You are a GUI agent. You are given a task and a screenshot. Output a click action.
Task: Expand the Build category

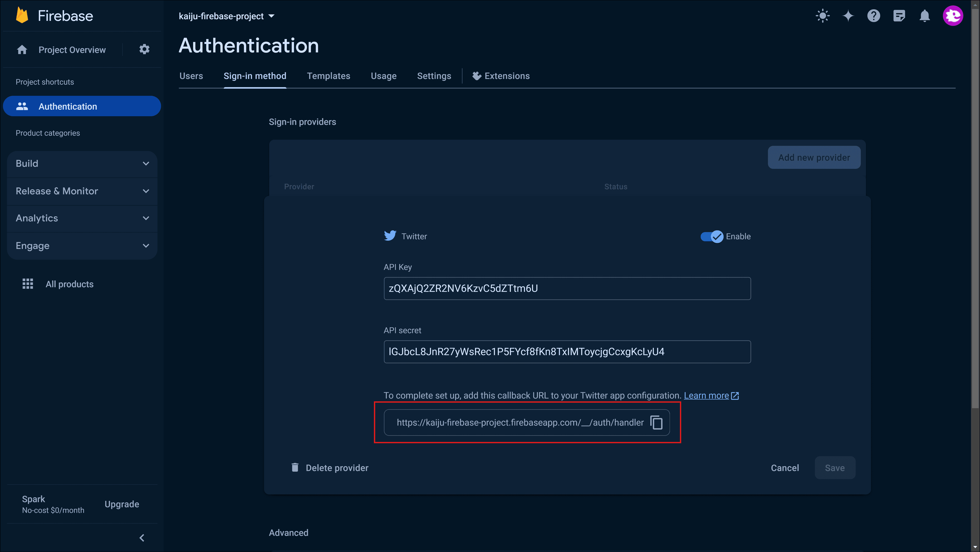click(82, 164)
